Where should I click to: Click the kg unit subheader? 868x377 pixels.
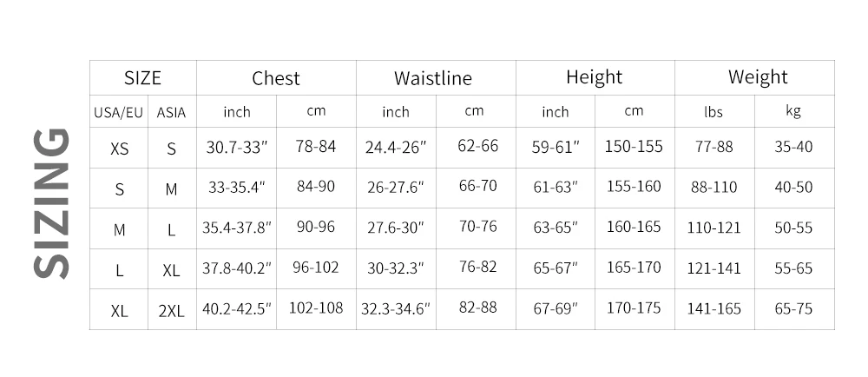click(793, 111)
